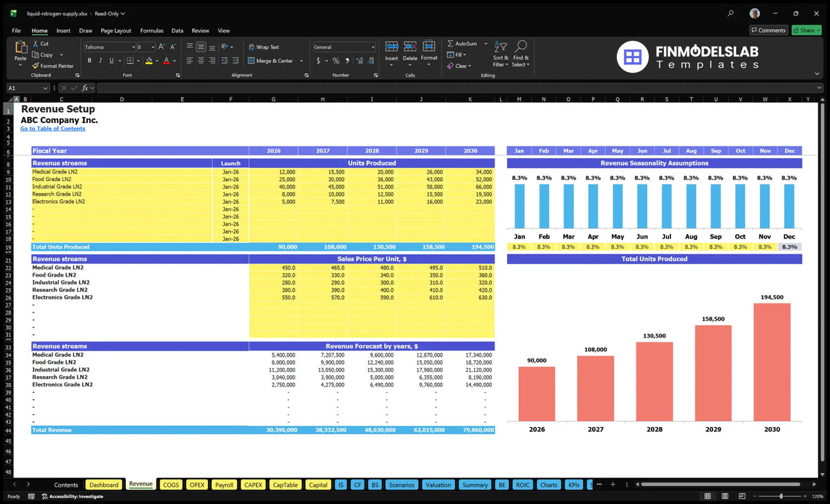Viewport: 830px width, 504px height.
Task: Top align cell contents
Action: click(x=190, y=47)
